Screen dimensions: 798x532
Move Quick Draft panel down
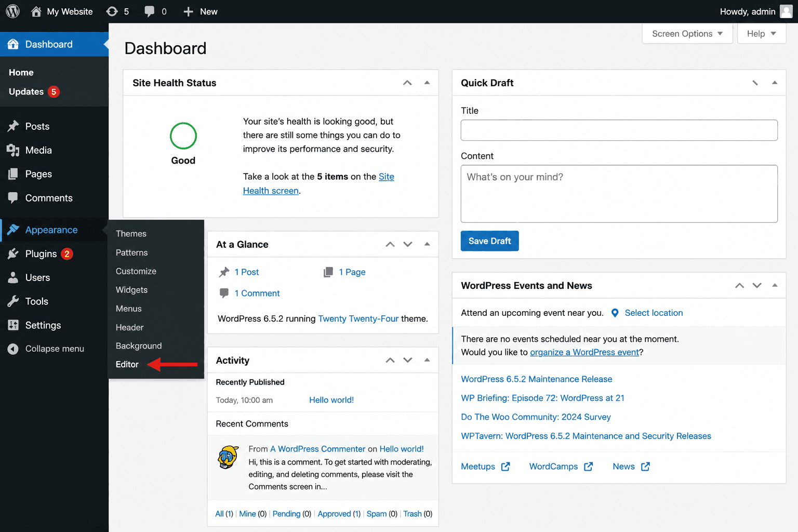[x=755, y=83]
